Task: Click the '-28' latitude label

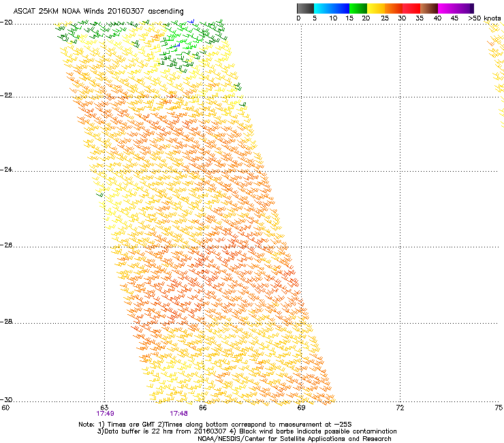Action: coord(6,322)
